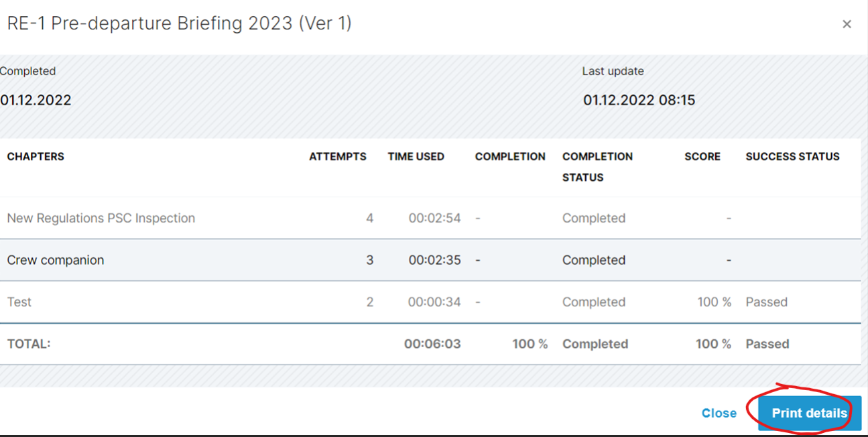
Task: Click the COMPLETION column header
Action: (x=510, y=156)
